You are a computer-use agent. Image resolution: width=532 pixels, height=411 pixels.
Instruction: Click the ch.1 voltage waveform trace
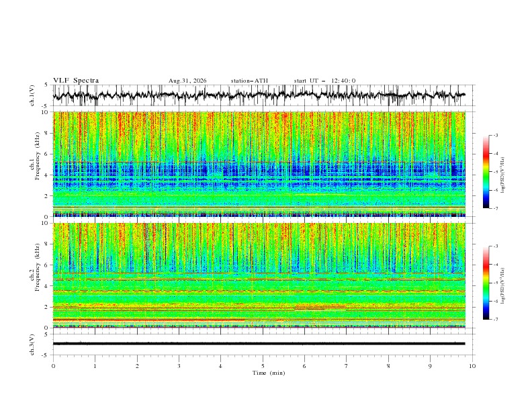(259, 95)
